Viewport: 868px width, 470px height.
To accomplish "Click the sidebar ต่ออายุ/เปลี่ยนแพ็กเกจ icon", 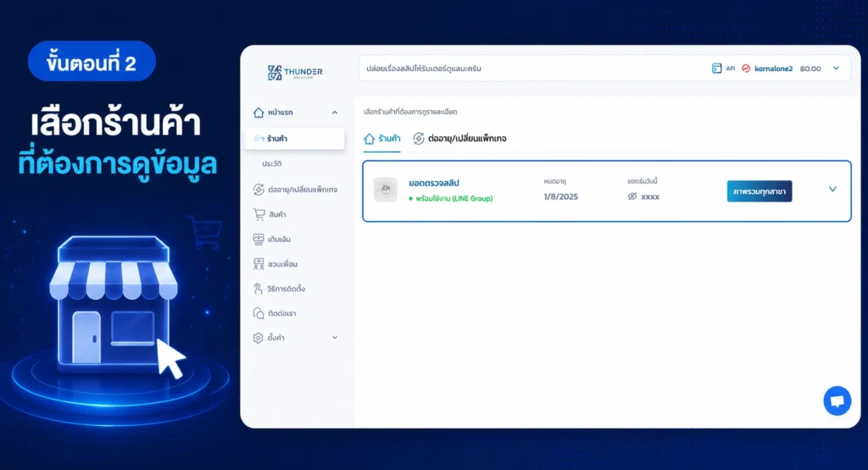I will coord(259,189).
